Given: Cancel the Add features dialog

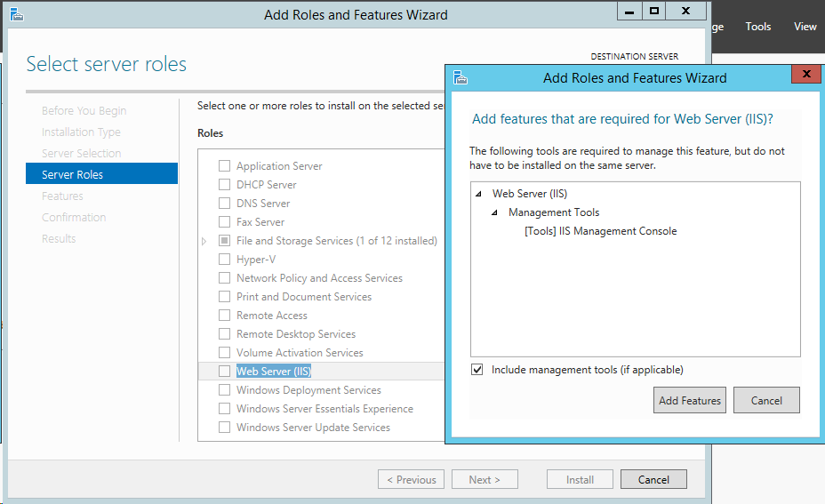Looking at the screenshot, I should (766, 400).
